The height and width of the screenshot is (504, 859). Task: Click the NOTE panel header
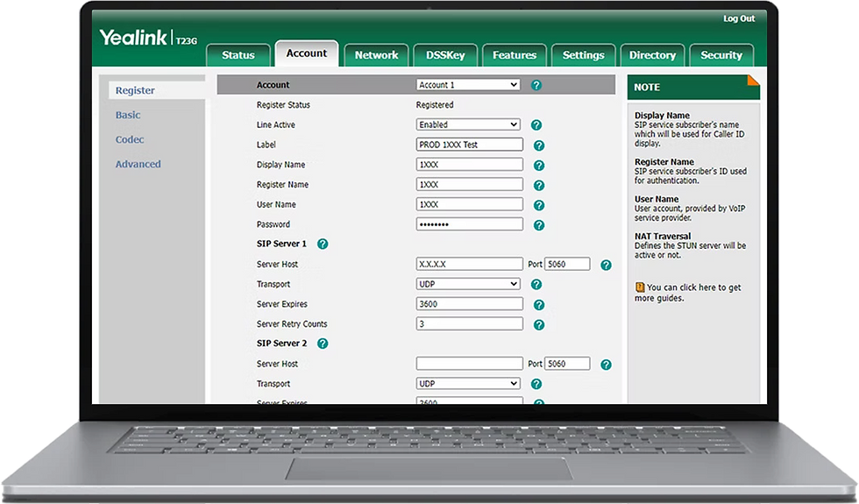(x=693, y=87)
